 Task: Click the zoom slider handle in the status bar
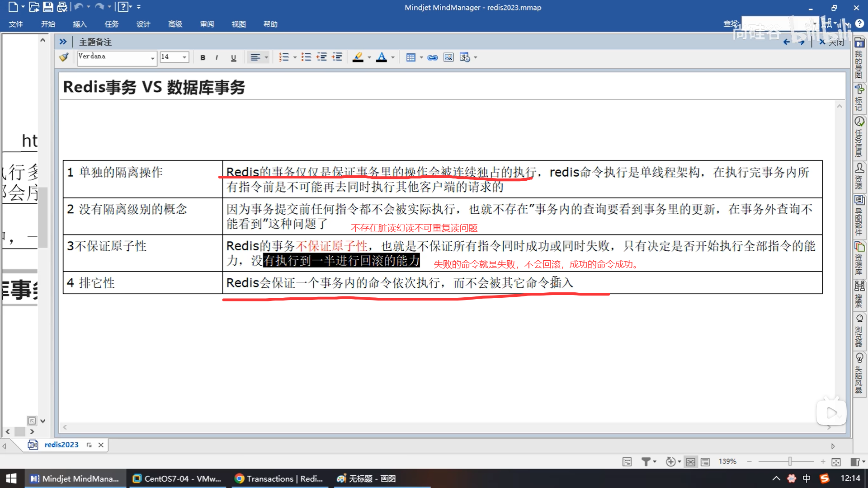coord(790,461)
